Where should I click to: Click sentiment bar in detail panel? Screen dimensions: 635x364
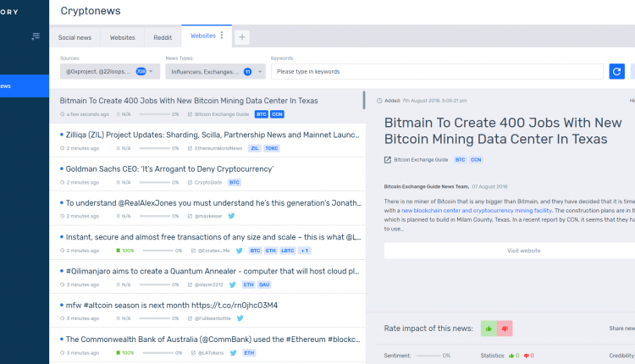428,356
